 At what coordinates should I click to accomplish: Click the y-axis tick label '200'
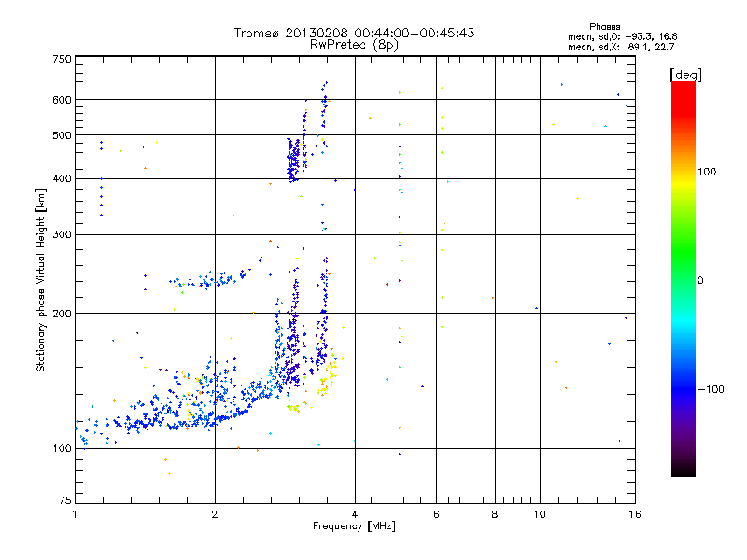pyautogui.click(x=62, y=314)
